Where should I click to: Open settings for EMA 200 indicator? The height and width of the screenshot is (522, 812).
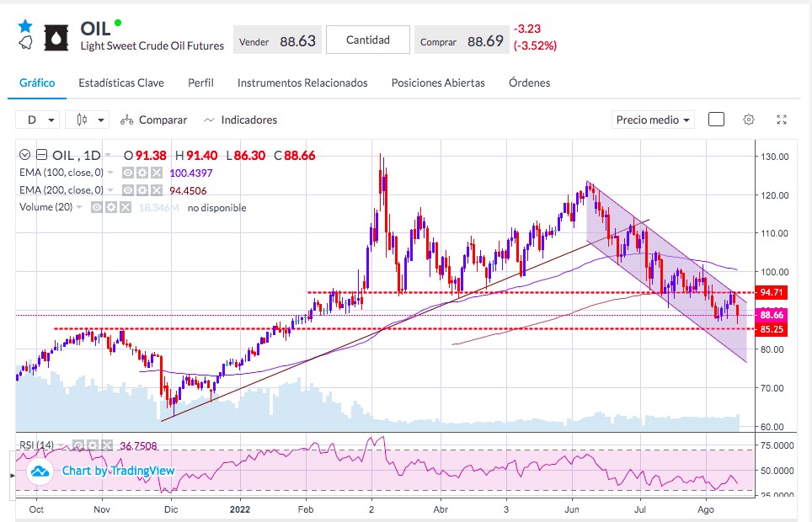tap(142, 190)
